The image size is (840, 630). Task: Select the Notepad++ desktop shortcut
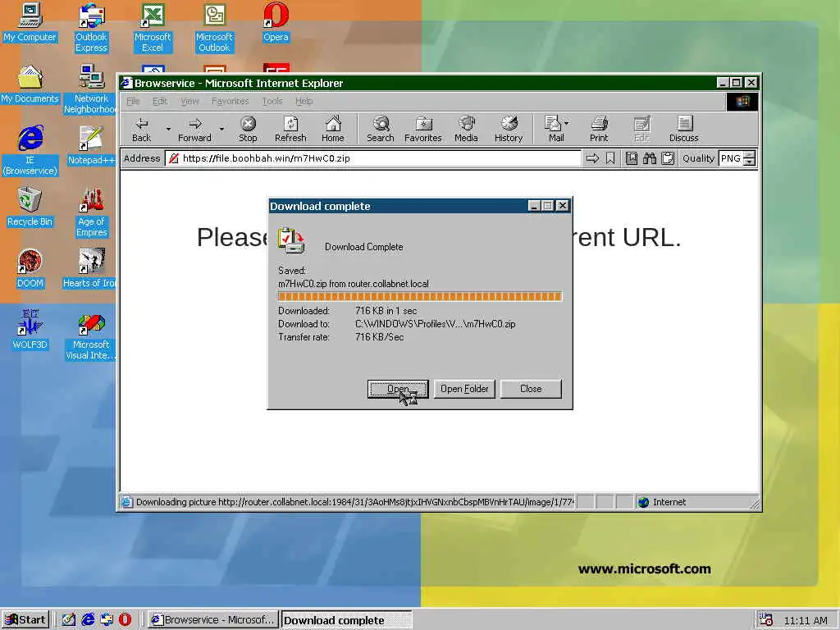click(91, 145)
